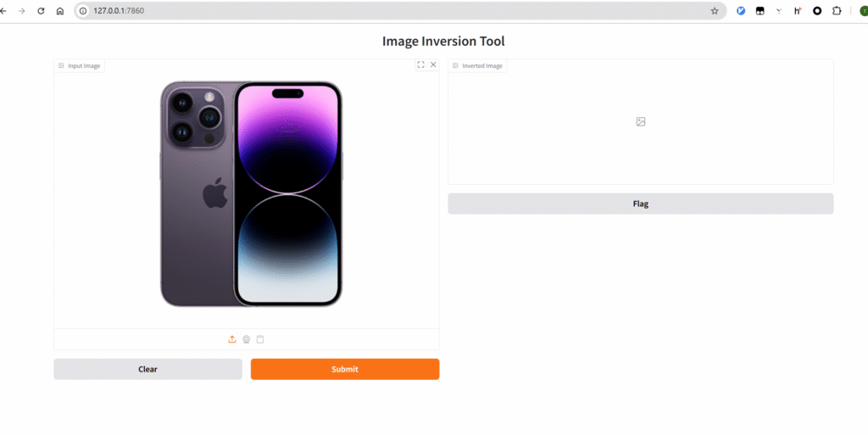
Task: Open the browser Extensions puzzle icon
Action: point(837,11)
